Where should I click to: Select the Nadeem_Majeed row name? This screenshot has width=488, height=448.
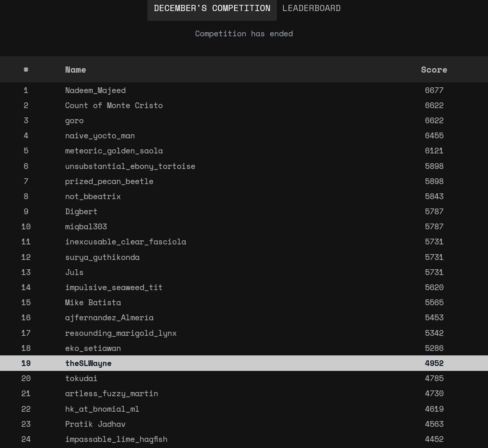[95, 91]
